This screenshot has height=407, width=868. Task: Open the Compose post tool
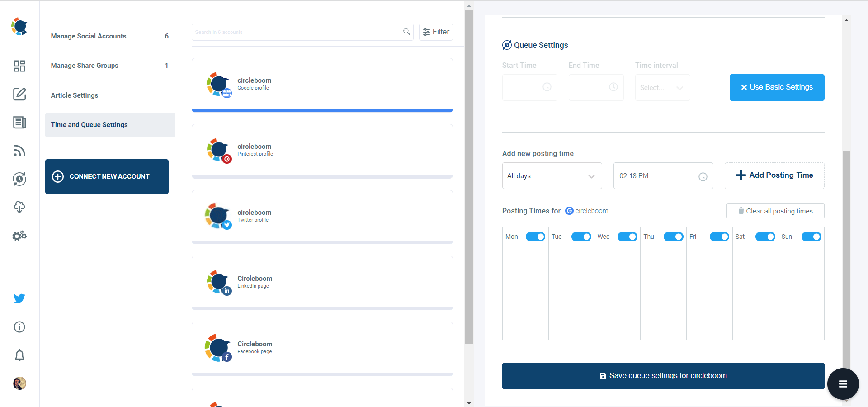pos(19,95)
